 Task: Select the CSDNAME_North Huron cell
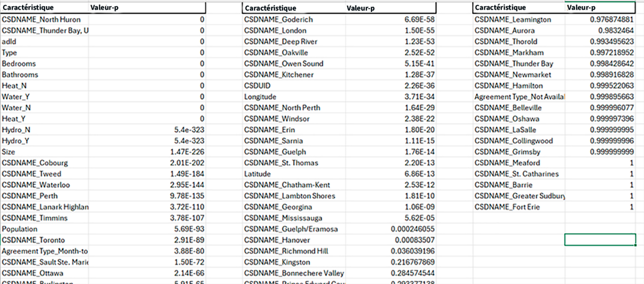pyautogui.click(x=42, y=19)
